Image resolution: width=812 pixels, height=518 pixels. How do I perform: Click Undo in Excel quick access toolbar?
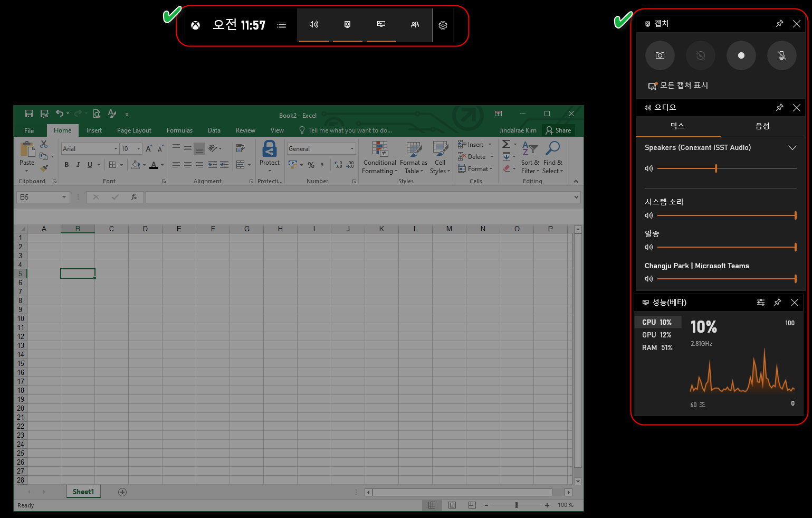(x=60, y=114)
